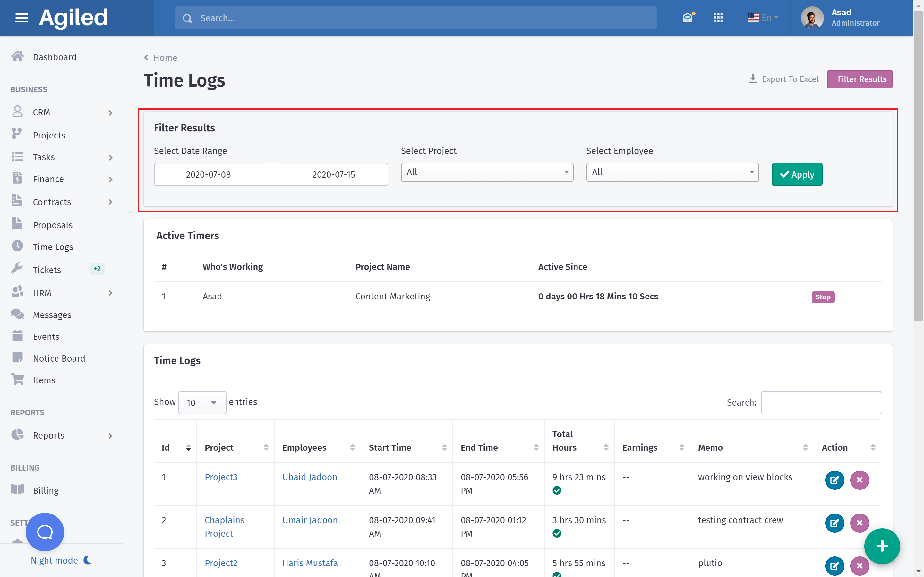
Task: Delete the Chaplains Project time log
Action: pyautogui.click(x=859, y=523)
